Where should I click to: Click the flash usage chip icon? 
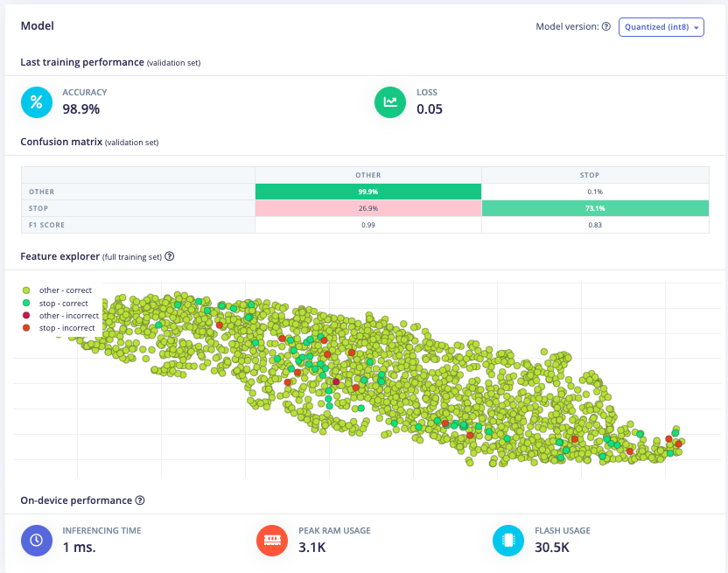point(507,540)
